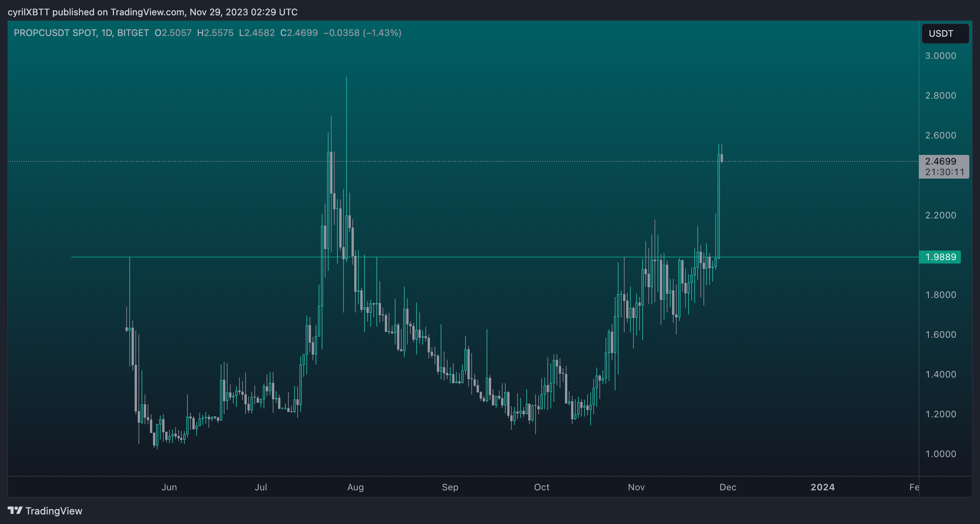Click the green horizontal line on chart

pos(497,257)
